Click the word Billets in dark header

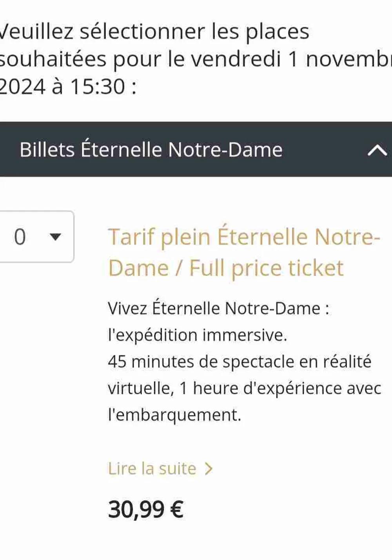coord(47,150)
